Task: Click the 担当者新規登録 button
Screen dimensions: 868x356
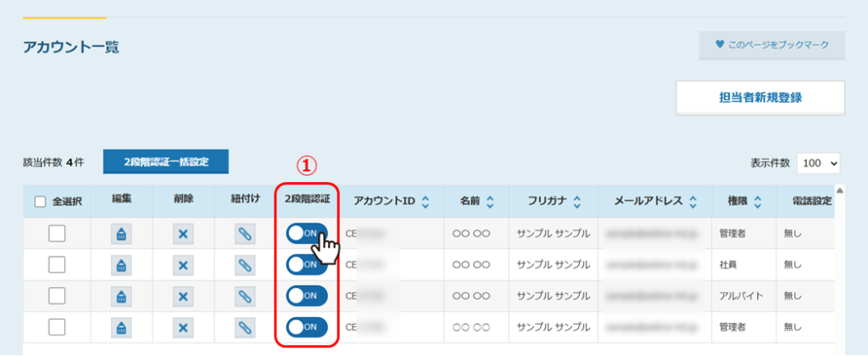Action: [759, 97]
